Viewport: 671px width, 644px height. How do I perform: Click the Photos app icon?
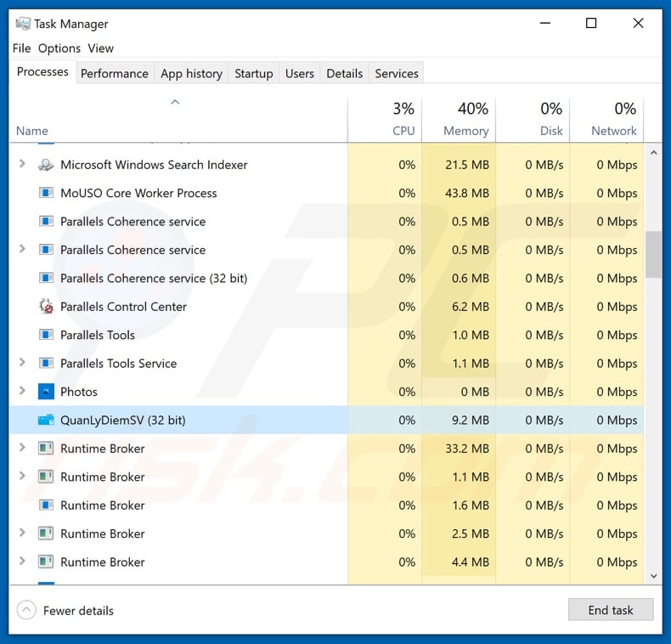tap(46, 392)
